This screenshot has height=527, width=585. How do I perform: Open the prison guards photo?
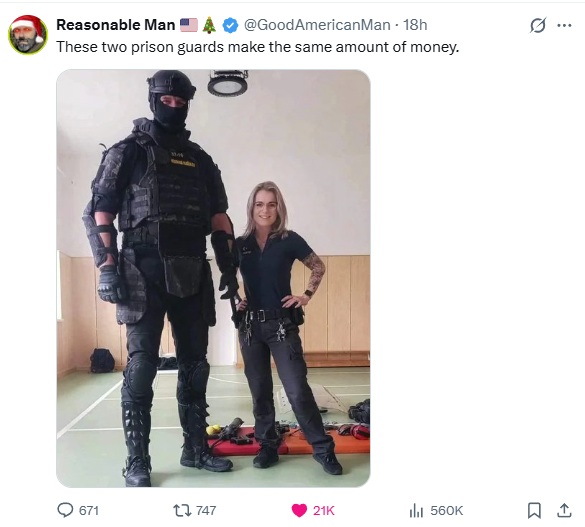(x=213, y=278)
